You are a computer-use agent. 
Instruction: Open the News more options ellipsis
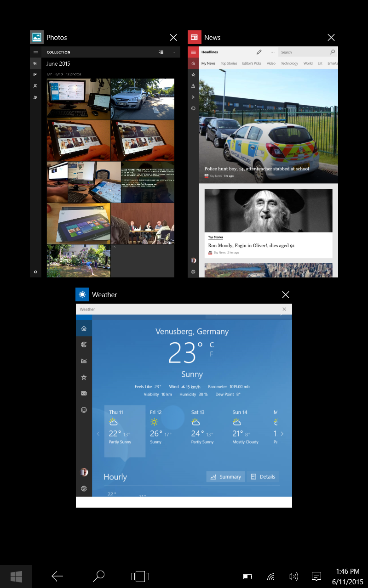coord(272,52)
